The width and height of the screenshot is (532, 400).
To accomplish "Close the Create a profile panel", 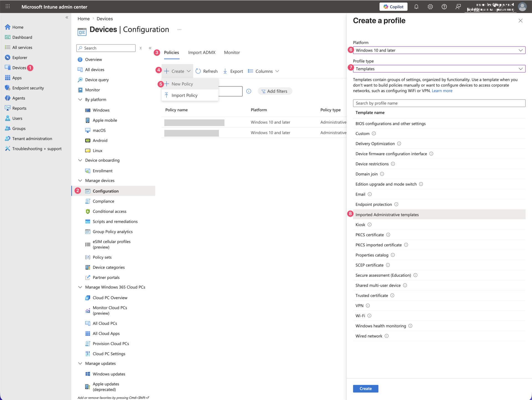I will (520, 20).
